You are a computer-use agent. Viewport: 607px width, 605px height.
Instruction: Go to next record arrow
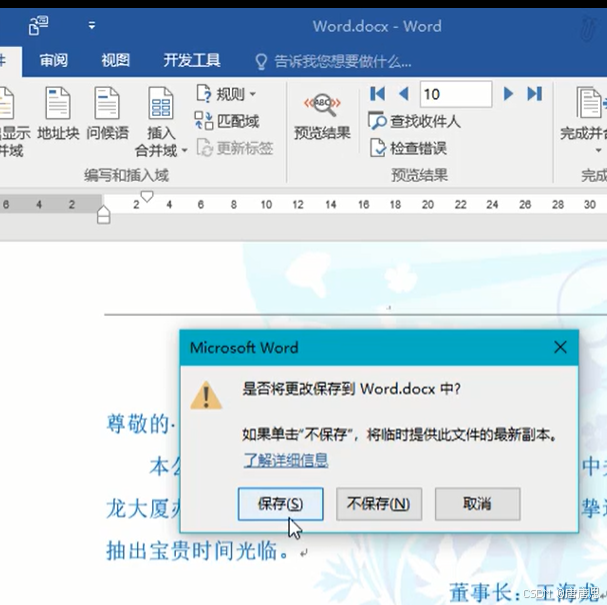508,94
